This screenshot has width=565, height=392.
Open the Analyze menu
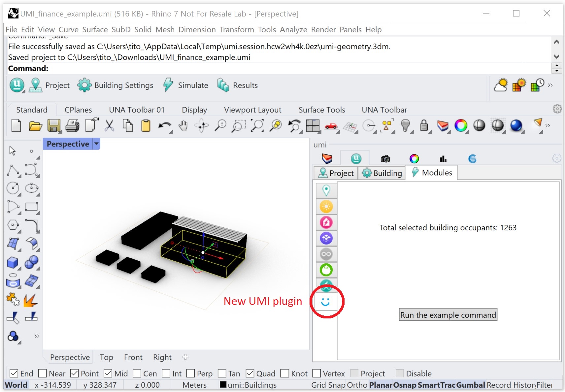[x=293, y=30]
